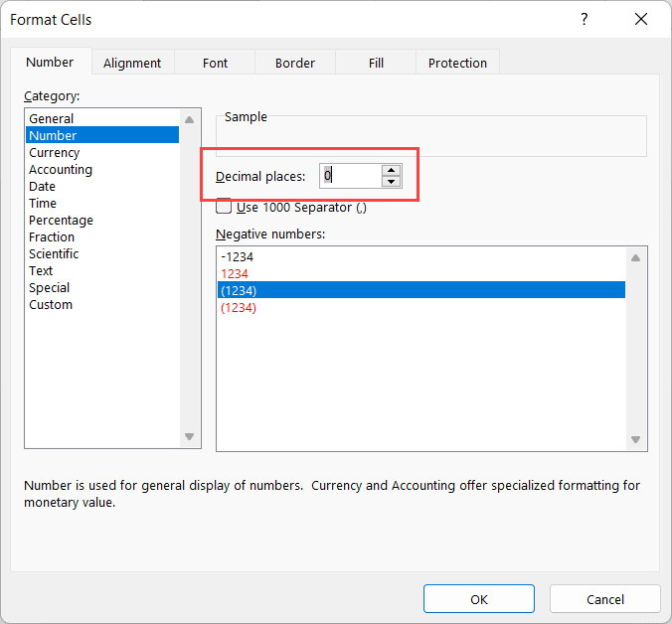Image resolution: width=672 pixels, height=624 pixels.
Task: Click the Cancel button
Action: tap(604, 599)
